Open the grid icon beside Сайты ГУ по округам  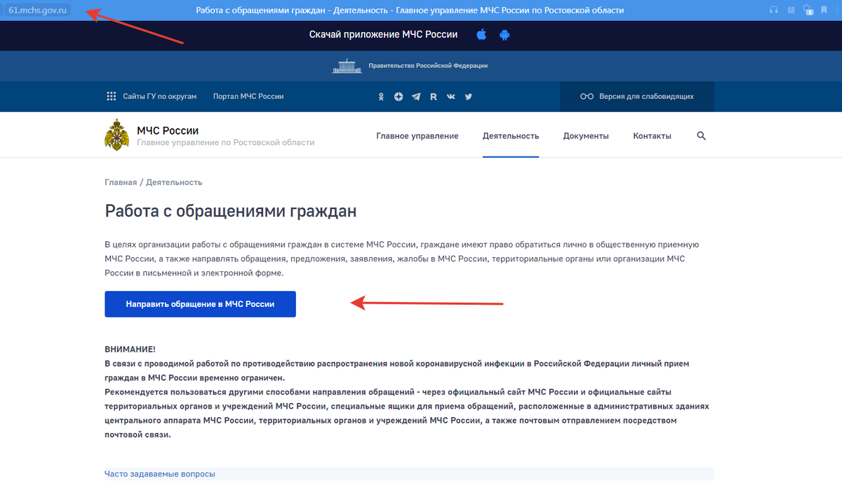coord(111,97)
